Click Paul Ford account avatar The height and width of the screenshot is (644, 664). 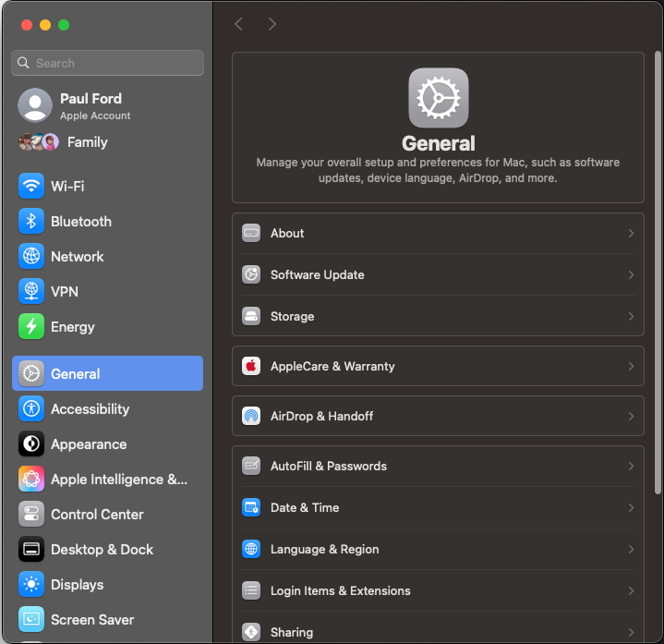[35, 105]
